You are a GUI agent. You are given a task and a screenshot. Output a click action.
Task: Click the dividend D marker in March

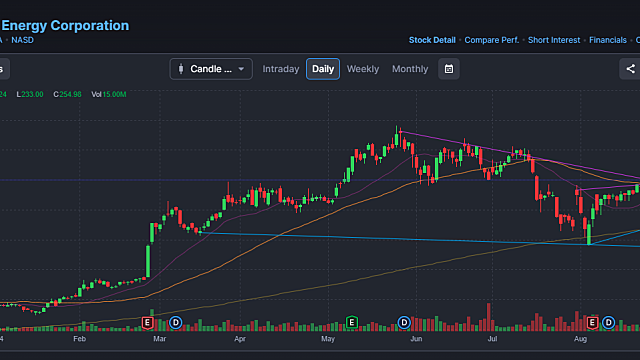click(176, 323)
